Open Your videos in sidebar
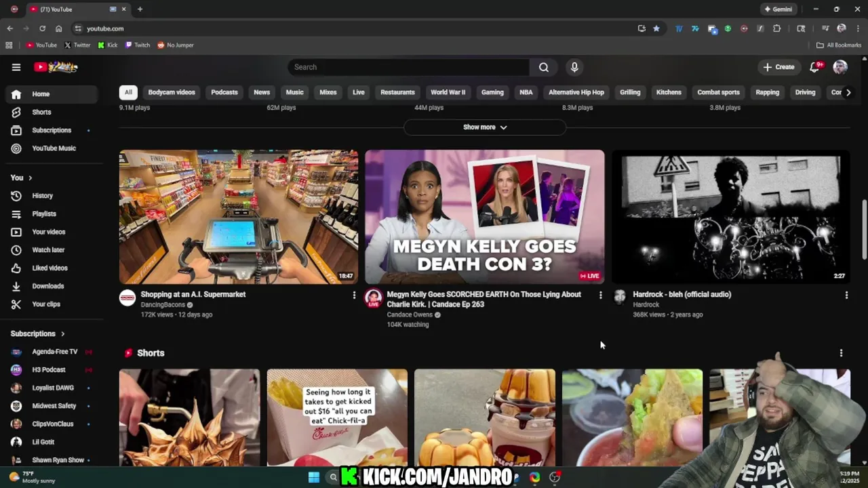 (51, 232)
